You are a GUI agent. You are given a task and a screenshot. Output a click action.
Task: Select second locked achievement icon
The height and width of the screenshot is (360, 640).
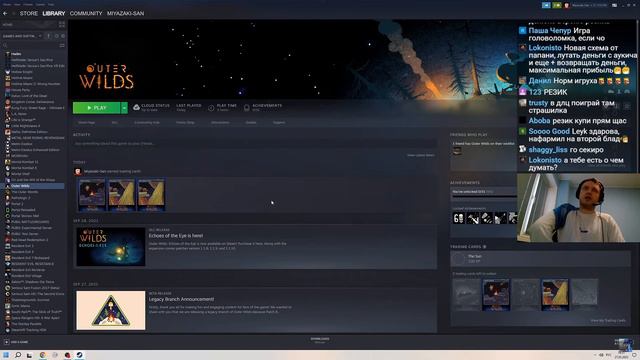473,218
